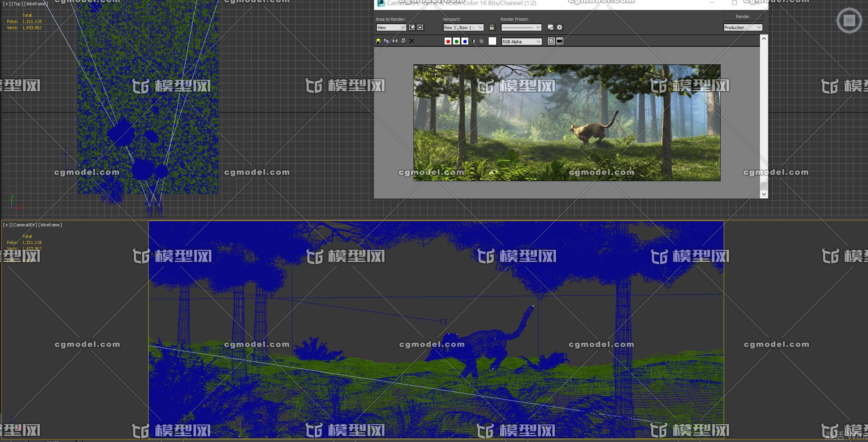
Task: Click the rendered forest cheetah image
Action: coord(567,123)
